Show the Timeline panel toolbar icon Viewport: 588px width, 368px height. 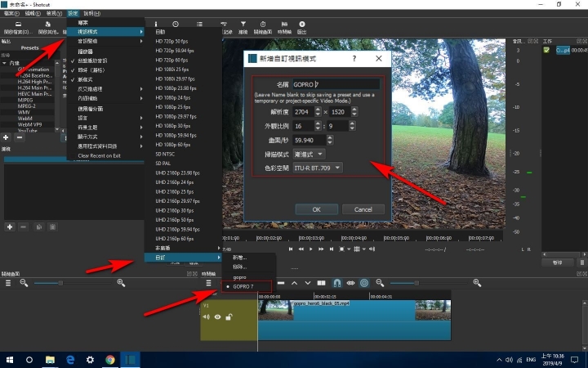coord(284,24)
